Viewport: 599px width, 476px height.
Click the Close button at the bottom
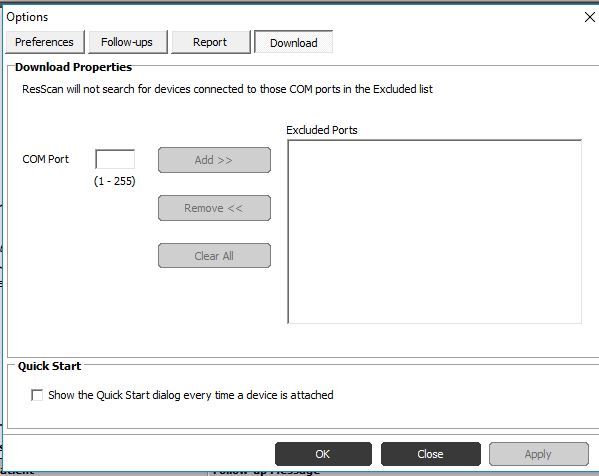point(431,454)
